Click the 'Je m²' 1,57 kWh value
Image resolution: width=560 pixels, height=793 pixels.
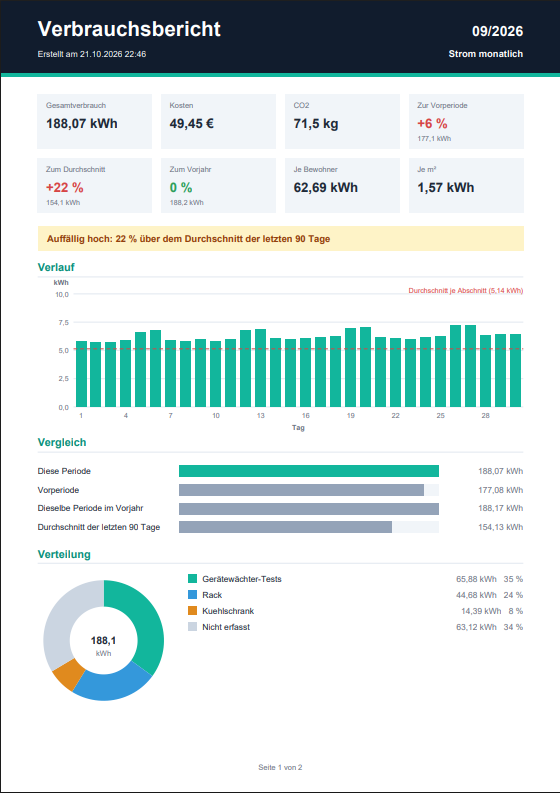[x=446, y=188]
